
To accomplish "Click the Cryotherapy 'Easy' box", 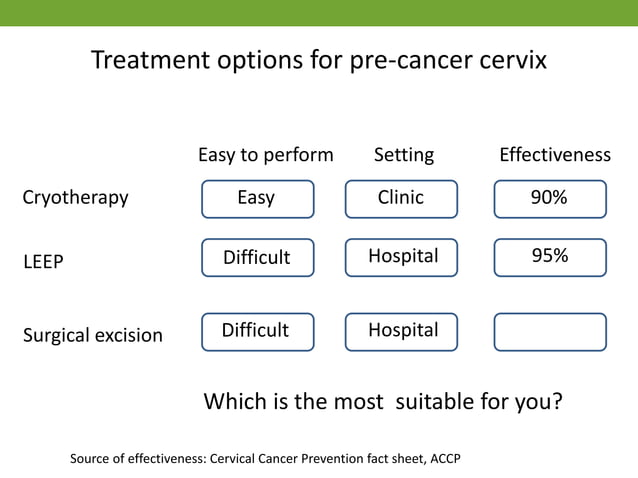I will [258, 199].
